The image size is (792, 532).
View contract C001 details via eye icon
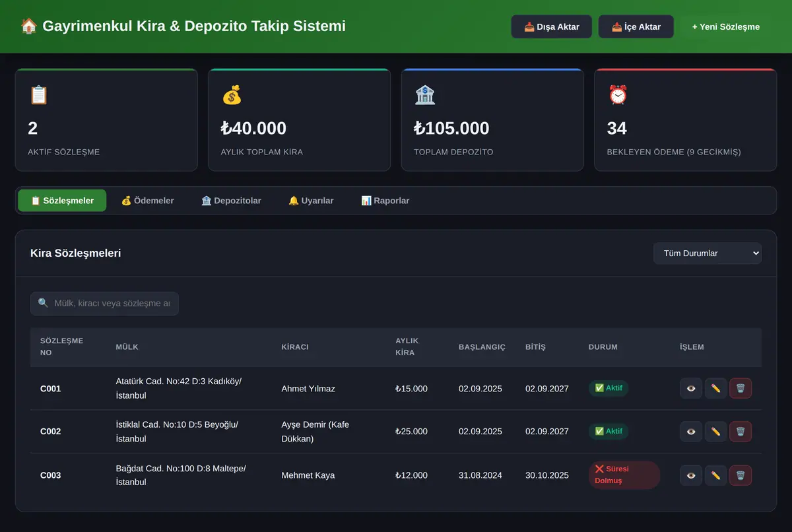[x=691, y=388]
